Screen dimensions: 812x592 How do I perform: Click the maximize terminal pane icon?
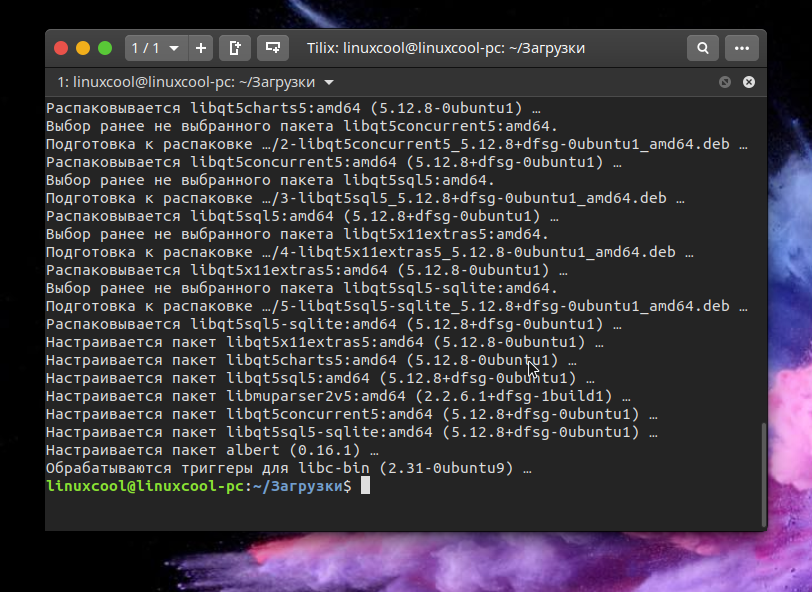point(725,82)
